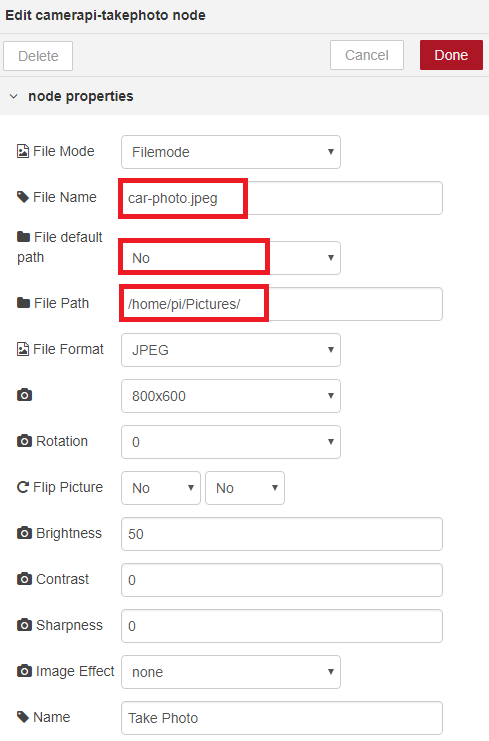Screen dimensions: 489x741
Task: Click the File Format image icon
Action: tap(23, 349)
